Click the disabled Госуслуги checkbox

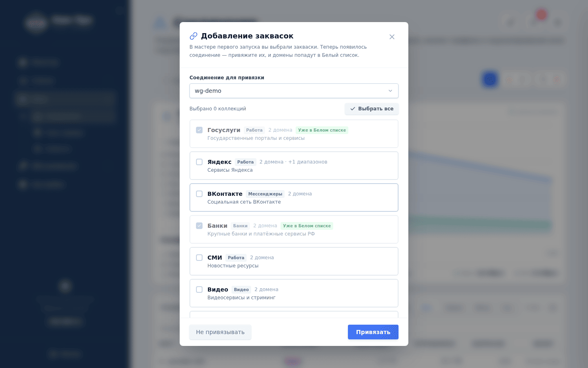click(x=199, y=130)
